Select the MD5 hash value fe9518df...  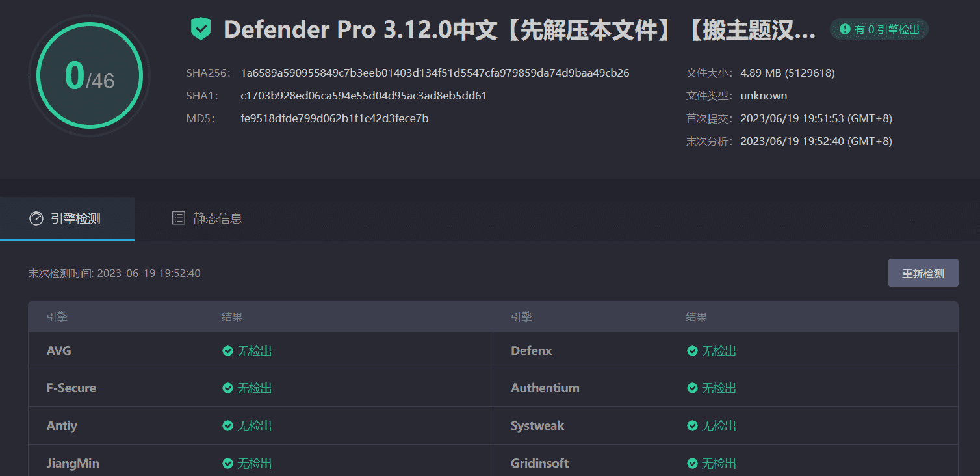point(334,118)
